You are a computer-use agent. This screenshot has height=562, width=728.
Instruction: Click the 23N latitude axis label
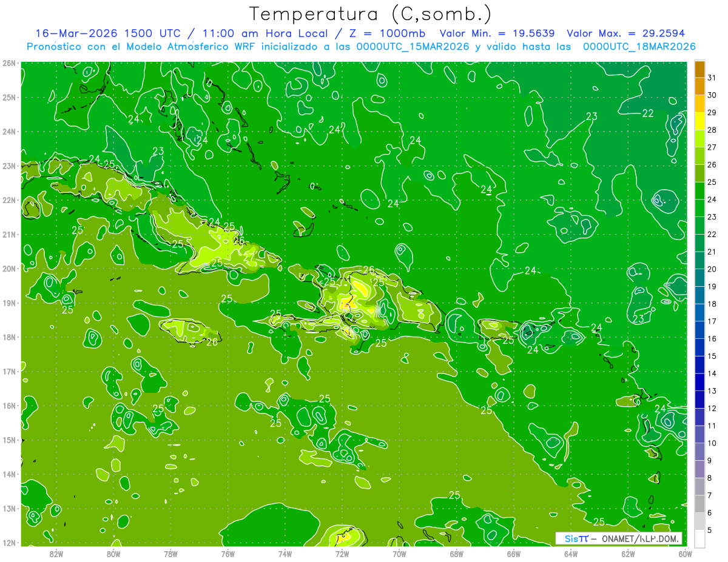(x=9, y=166)
